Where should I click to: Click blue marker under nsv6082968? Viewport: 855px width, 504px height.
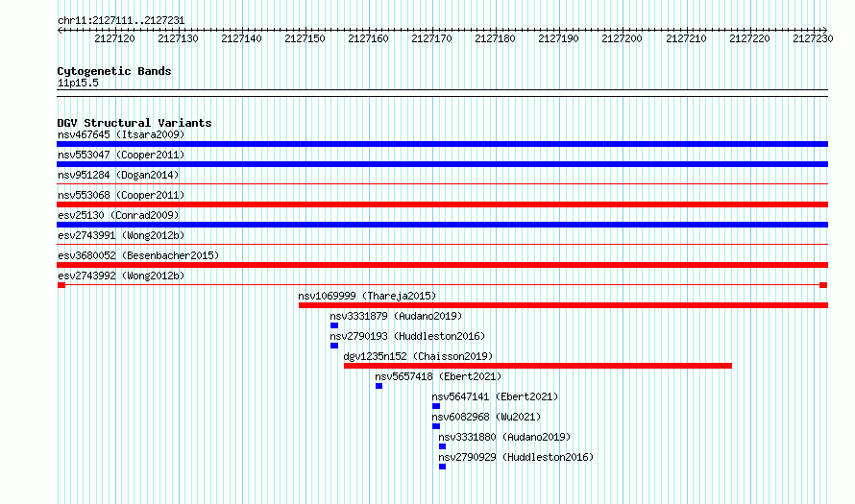(436, 426)
